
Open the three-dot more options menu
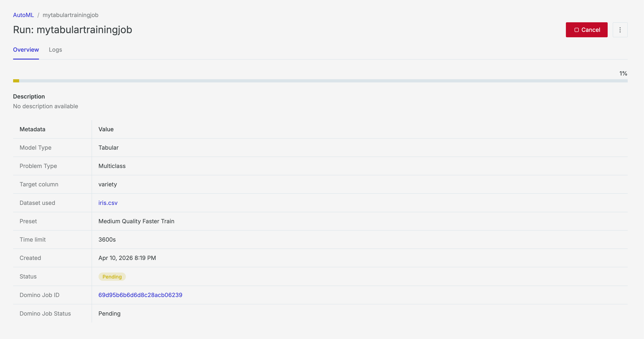(620, 30)
